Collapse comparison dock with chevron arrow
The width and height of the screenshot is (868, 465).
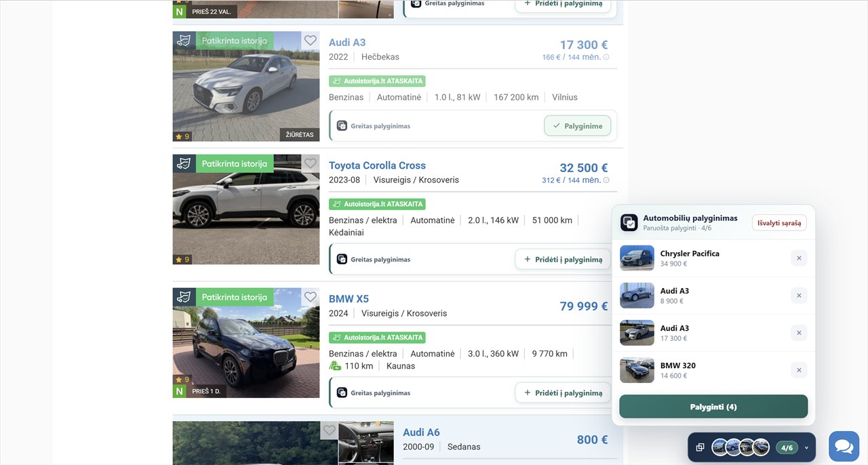click(806, 448)
